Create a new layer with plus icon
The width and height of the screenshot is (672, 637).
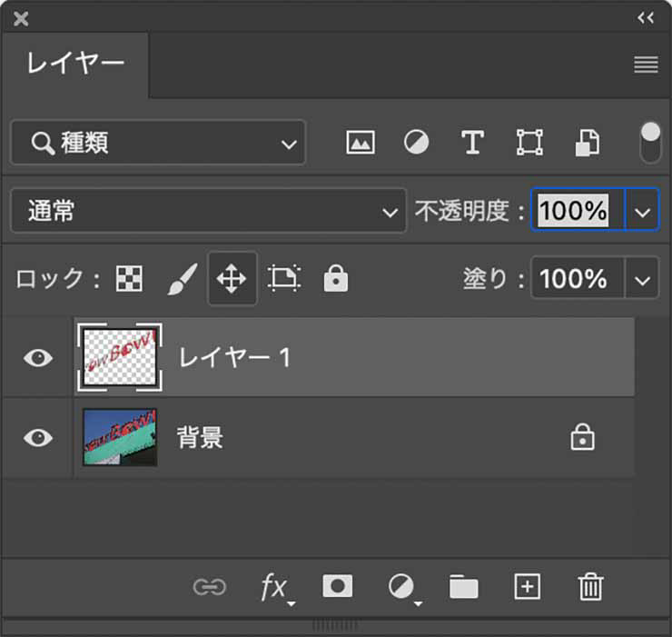point(528,587)
